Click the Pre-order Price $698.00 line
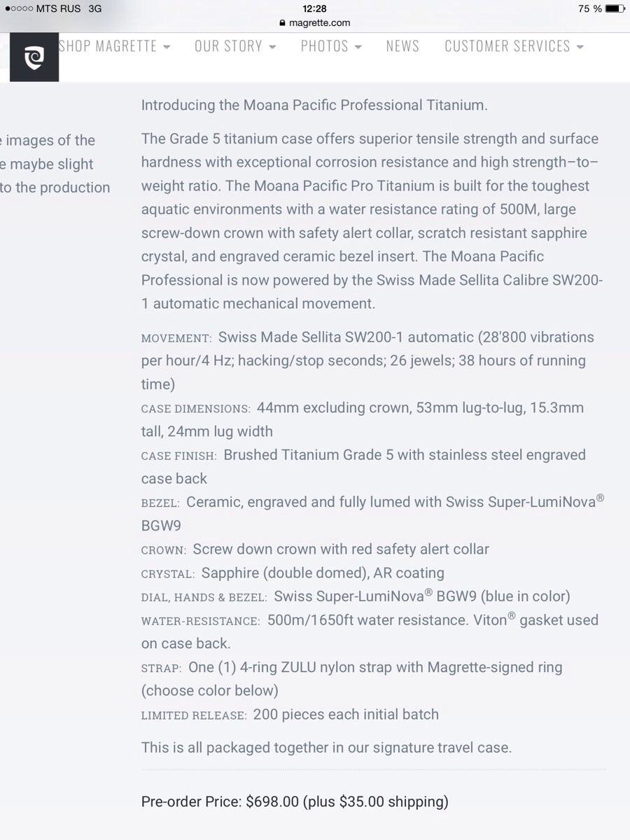Image resolution: width=630 pixels, height=840 pixels. (295, 801)
